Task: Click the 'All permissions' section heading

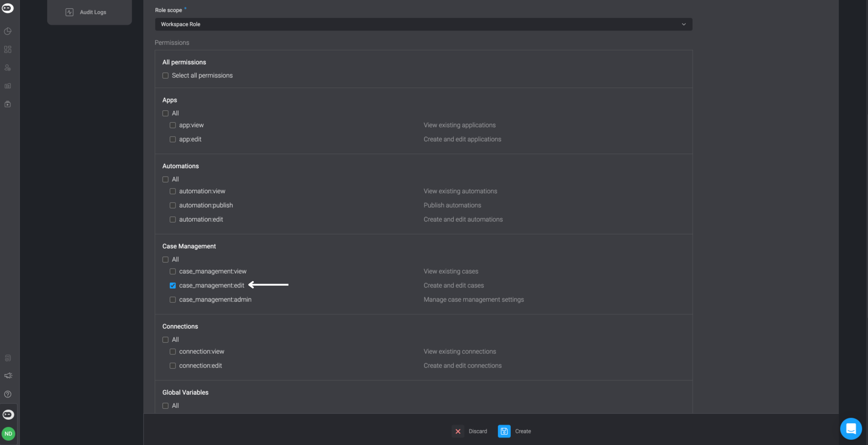Action: point(184,62)
